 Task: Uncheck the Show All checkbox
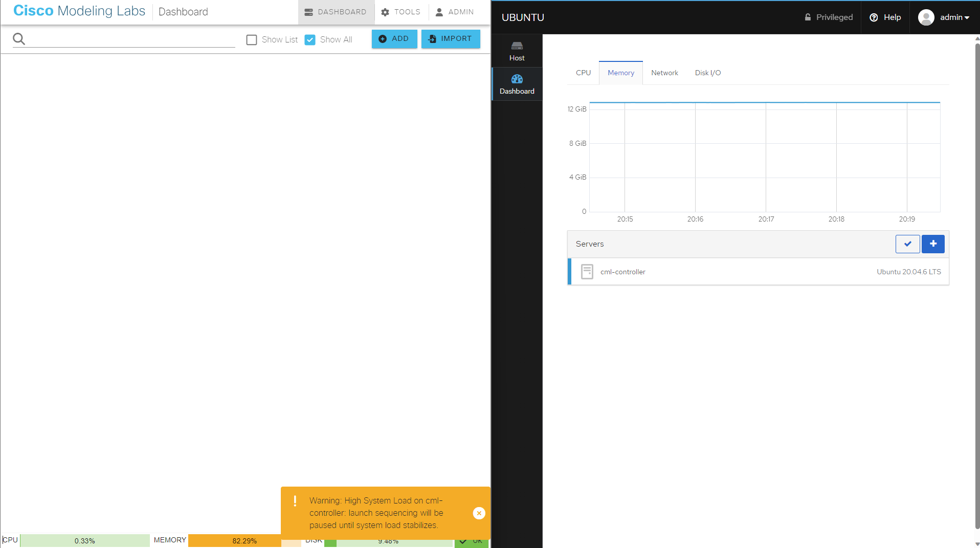[x=310, y=39]
